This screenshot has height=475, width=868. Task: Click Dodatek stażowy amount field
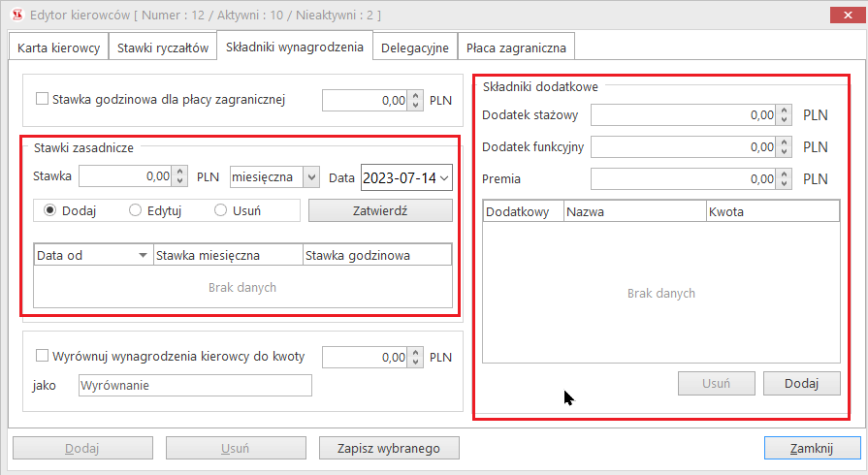(683, 115)
